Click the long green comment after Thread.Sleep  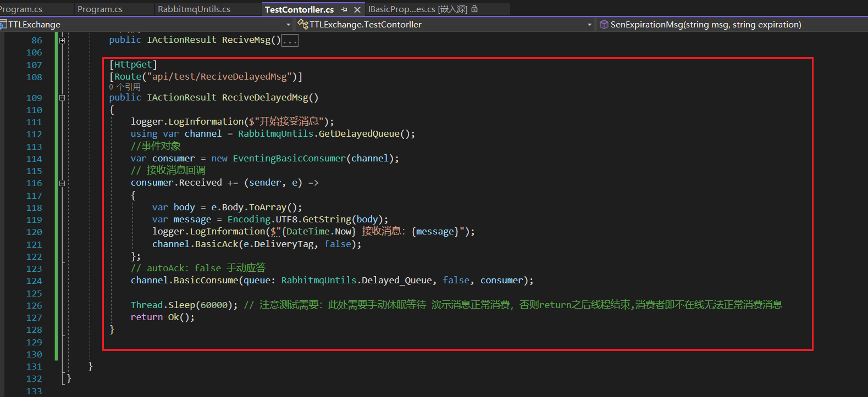pos(513,305)
